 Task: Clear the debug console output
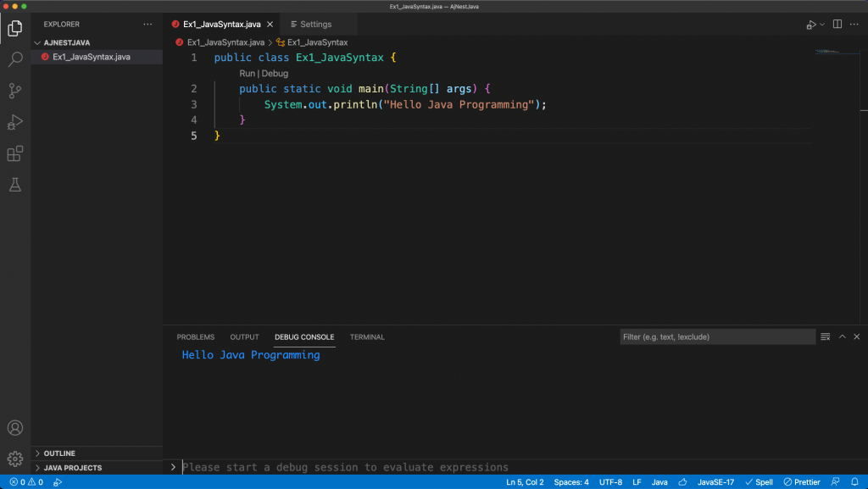point(826,336)
